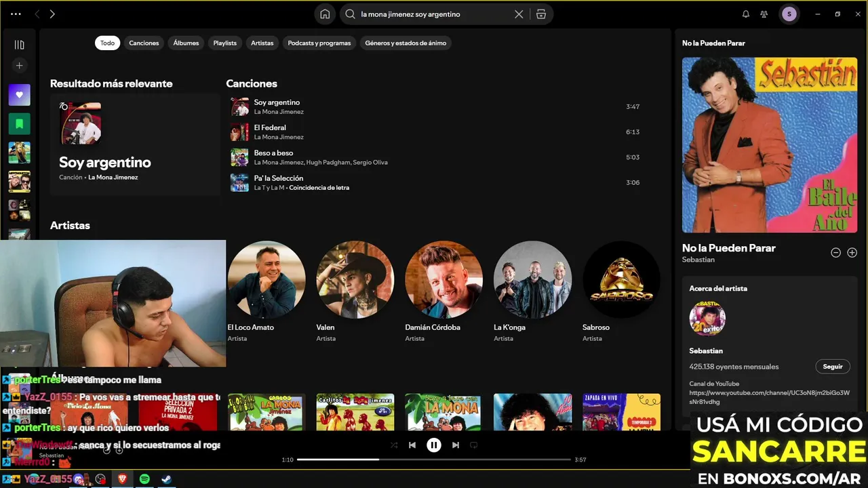The height and width of the screenshot is (488, 868).
Task: Open Damián Córdoba artist card
Action: click(443, 290)
